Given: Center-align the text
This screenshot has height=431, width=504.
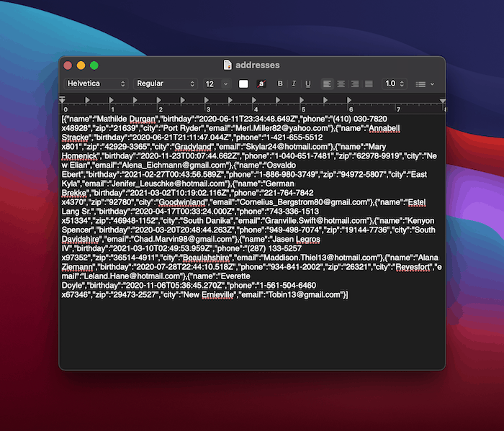Looking at the screenshot, I should 341,83.
